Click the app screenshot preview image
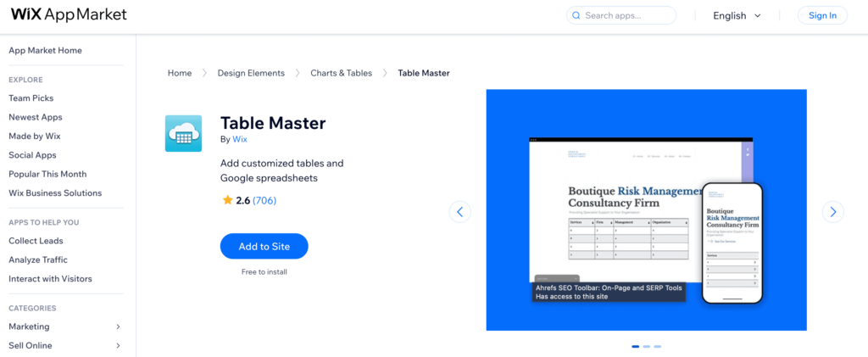The width and height of the screenshot is (868, 357). pos(647,210)
